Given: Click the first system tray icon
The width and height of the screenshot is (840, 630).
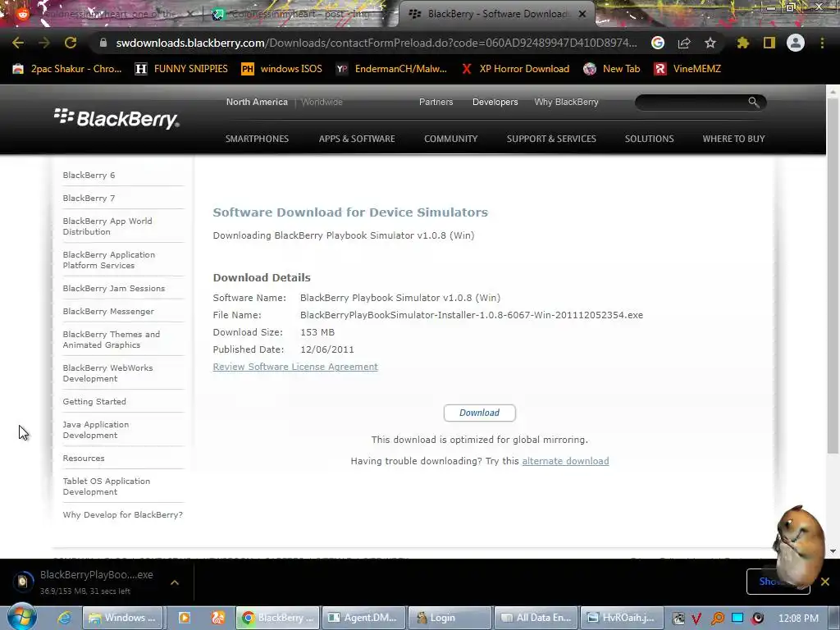Looking at the screenshot, I should [x=678, y=619].
